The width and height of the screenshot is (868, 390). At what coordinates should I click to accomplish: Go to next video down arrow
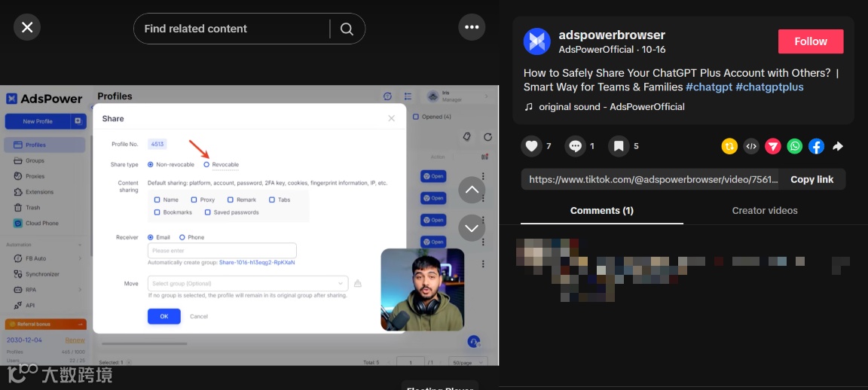[472, 227]
